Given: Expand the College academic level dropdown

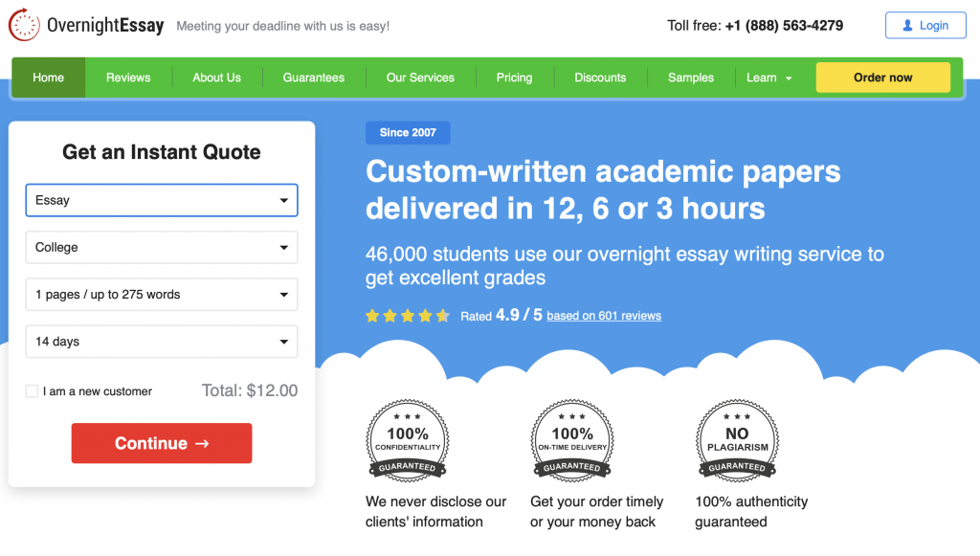Looking at the screenshot, I should point(162,248).
